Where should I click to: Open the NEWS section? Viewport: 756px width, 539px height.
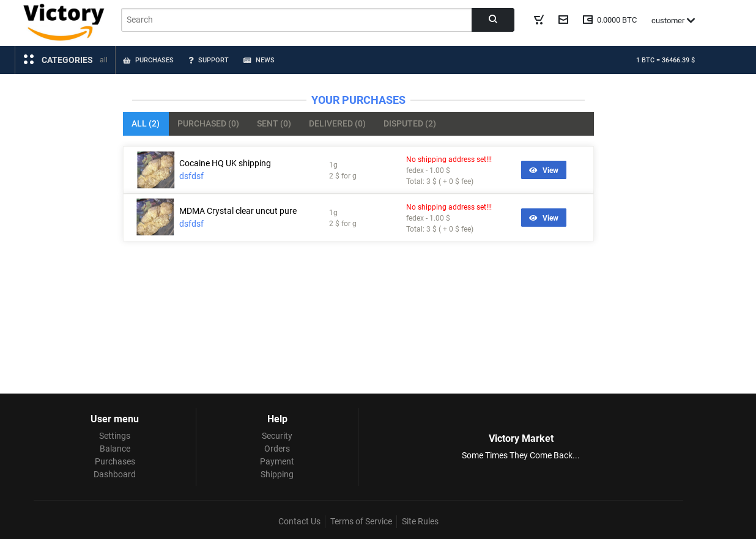pos(259,59)
